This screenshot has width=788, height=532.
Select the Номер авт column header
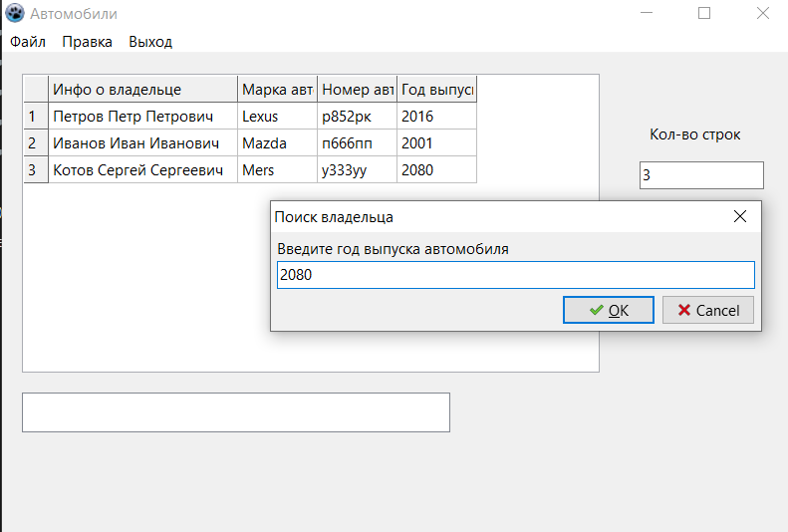click(357, 90)
